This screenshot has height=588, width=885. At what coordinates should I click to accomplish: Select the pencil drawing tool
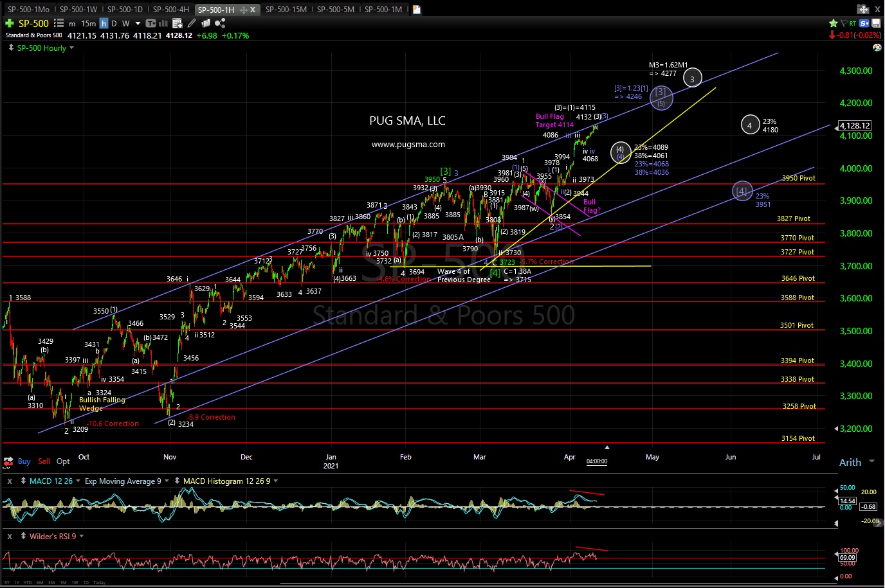192,23
